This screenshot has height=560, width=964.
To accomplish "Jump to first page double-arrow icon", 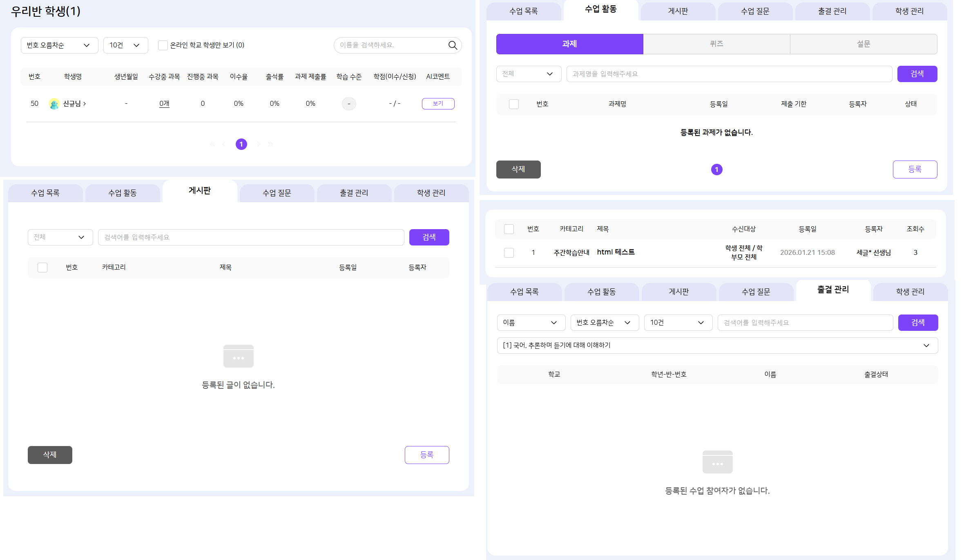I will click(x=212, y=144).
